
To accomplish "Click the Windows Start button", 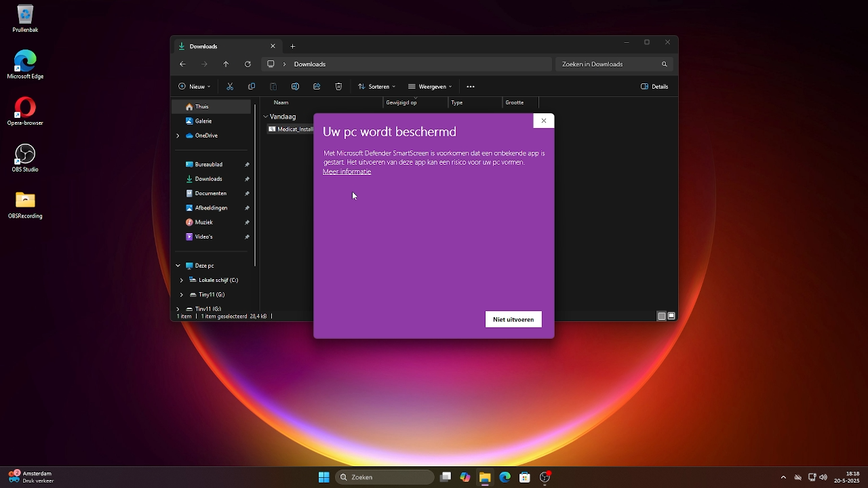I will pos(324,477).
